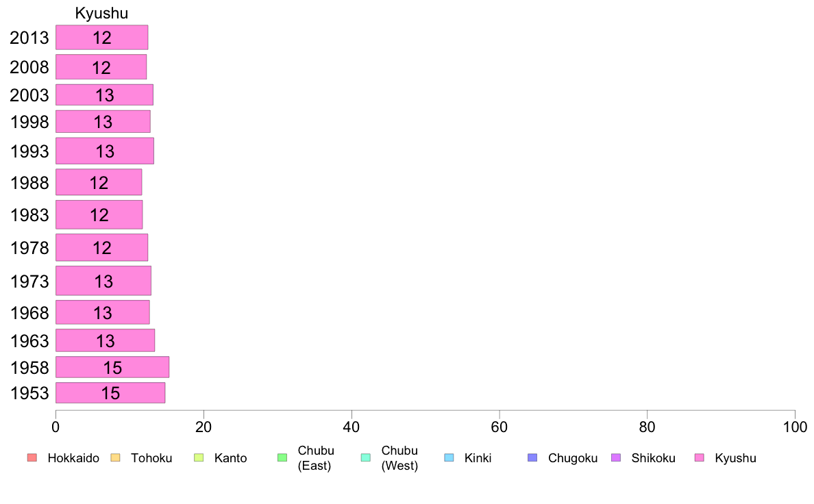Click the Chubu (West) teal legend swatch
The height and width of the screenshot is (504, 814).
[x=365, y=458]
